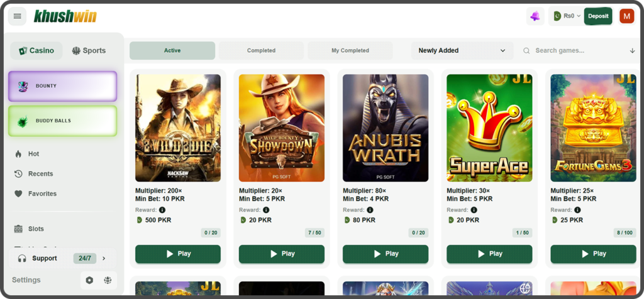Click reward info icon on Showdown card
Image resolution: width=644 pixels, height=299 pixels.
coord(266,210)
